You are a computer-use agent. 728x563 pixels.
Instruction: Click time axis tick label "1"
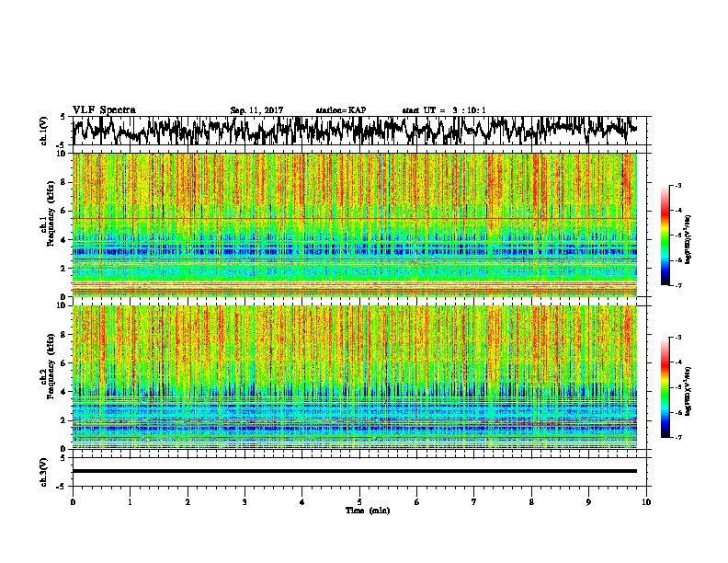[x=130, y=502]
